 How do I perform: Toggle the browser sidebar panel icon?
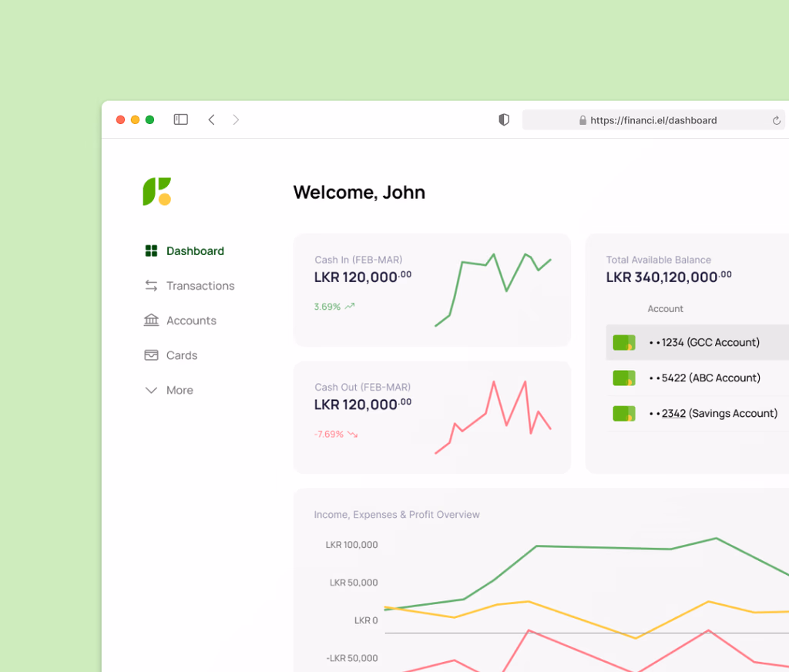(180, 119)
